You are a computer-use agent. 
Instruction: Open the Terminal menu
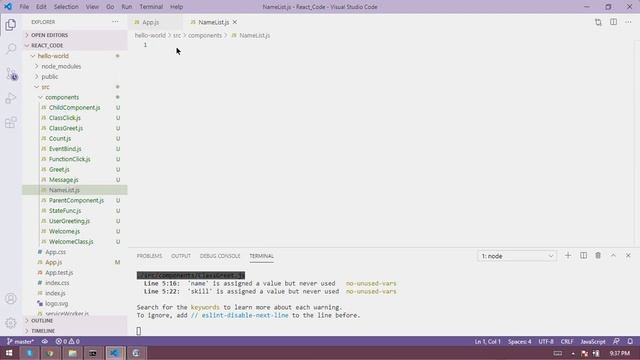151,7
